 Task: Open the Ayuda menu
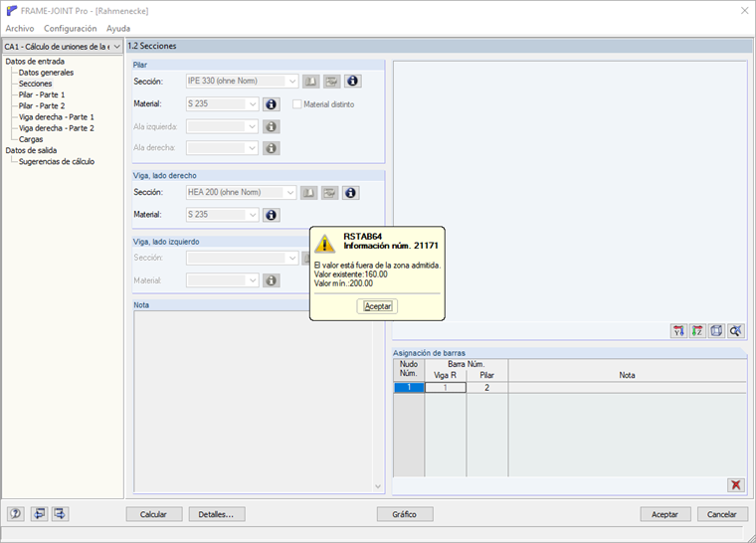(x=118, y=29)
